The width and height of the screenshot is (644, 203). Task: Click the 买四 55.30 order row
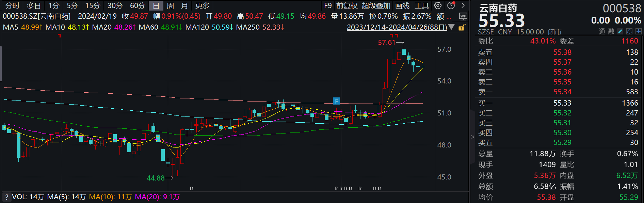point(558,132)
